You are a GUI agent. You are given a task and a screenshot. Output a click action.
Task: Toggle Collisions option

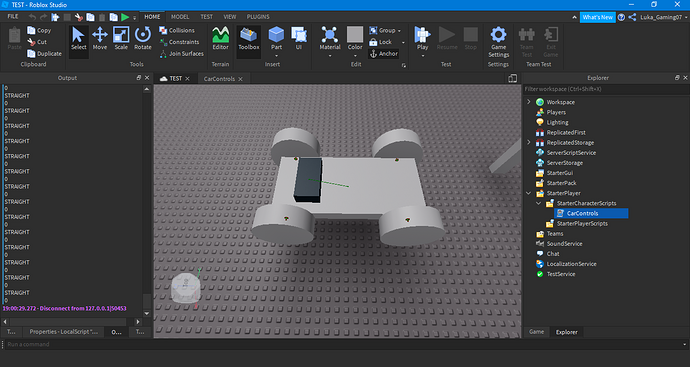click(176, 30)
